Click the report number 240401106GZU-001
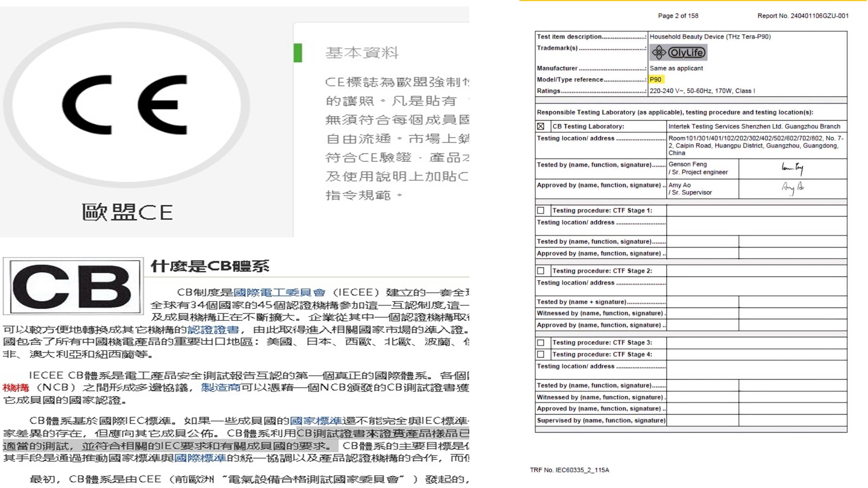 click(x=820, y=16)
